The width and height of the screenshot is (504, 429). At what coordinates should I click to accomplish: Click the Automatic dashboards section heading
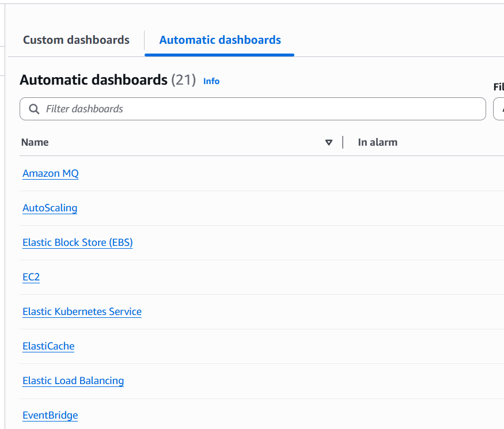pos(93,80)
